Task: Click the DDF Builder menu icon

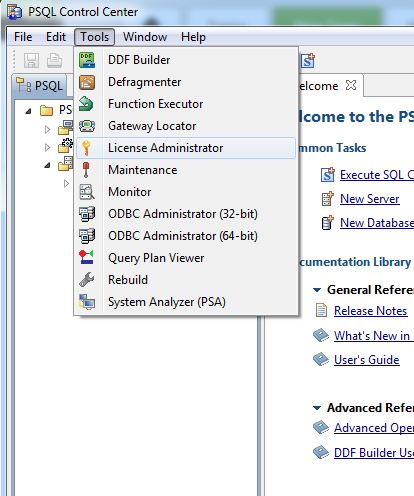Action: tap(87, 60)
